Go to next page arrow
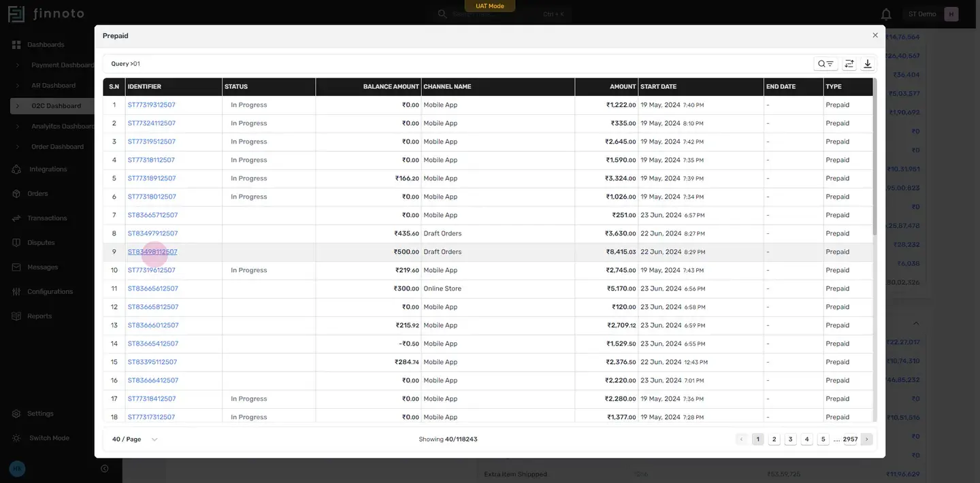This screenshot has width=980, height=483. (x=866, y=439)
